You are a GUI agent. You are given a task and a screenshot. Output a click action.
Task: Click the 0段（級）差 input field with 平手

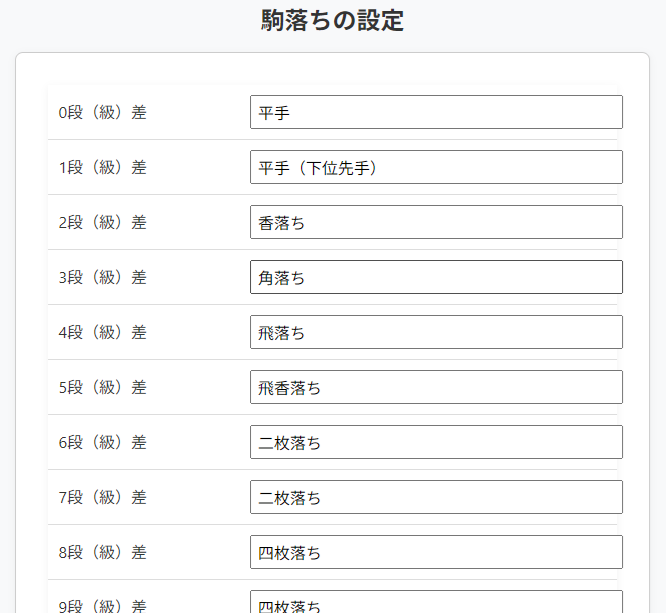point(436,112)
